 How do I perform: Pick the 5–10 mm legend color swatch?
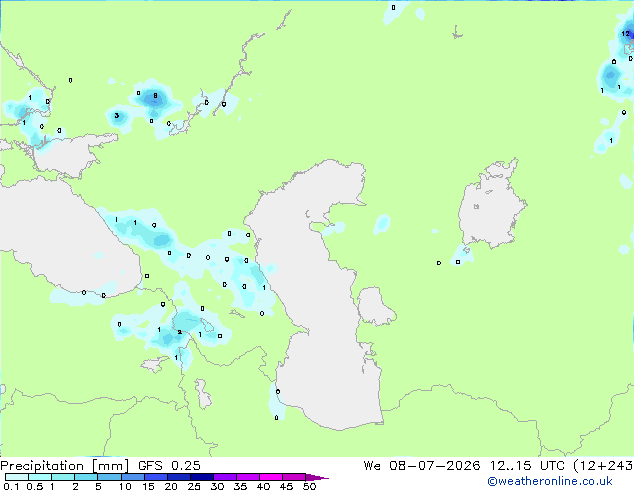(x=109, y=477)
